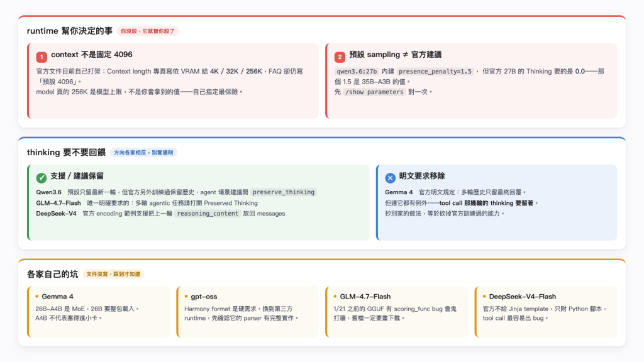Click the '各家自己的坑' heading
This screenshot has width=644, height=362.
coord(52,274)
